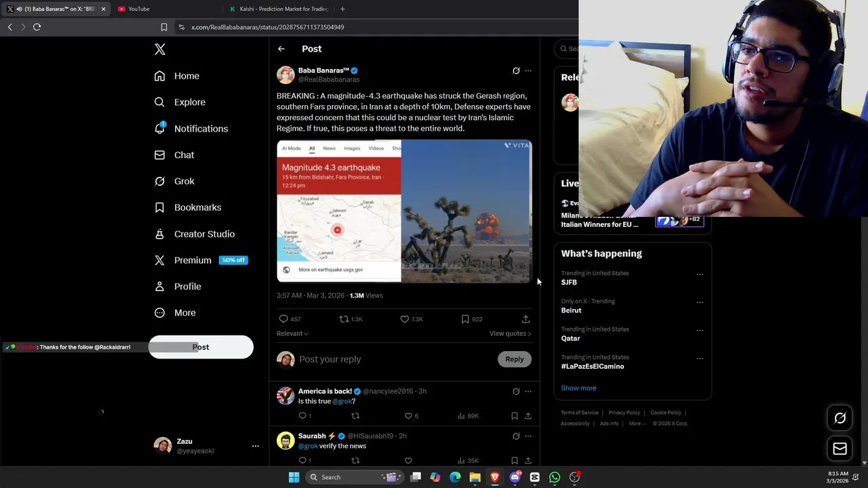The width and height of the screenshot is (868, 488).
Task: View 89K analytics on nancylee2016 reply
Action: (468, 415)
